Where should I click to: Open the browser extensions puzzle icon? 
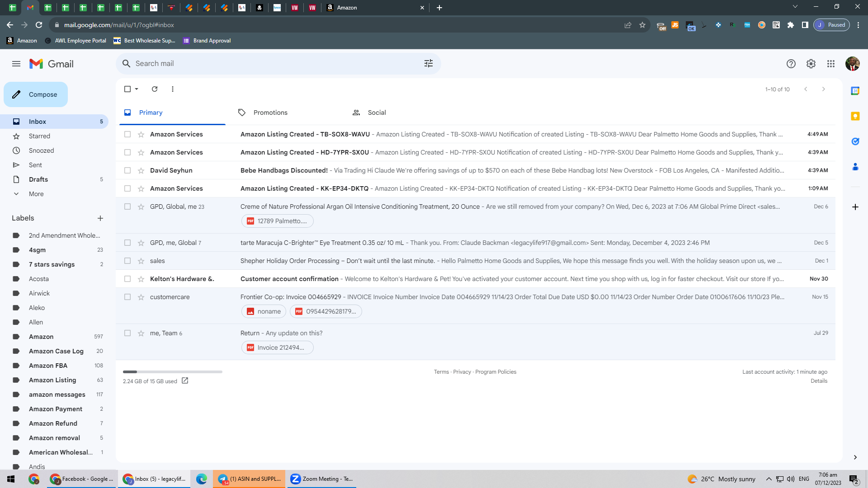coord(791,25)
